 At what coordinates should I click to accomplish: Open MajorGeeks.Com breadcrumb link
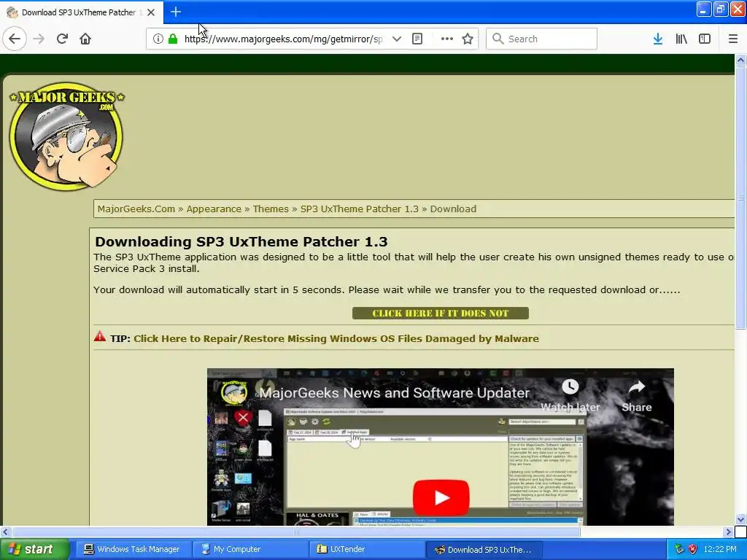[136, 209]
